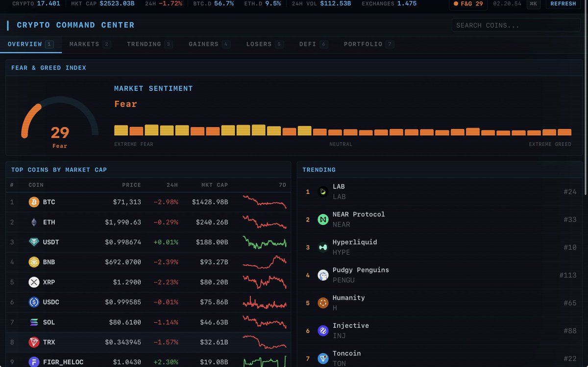The height and width of the screenshot is (367, 588).
Task: Click the Ethereum ETH coin icon
Action: [34, 222]
